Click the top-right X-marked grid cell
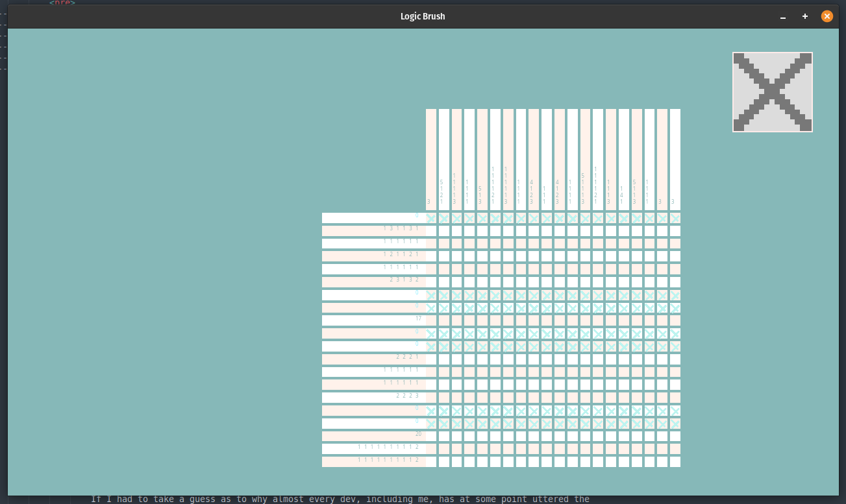 tap(675, 218)
